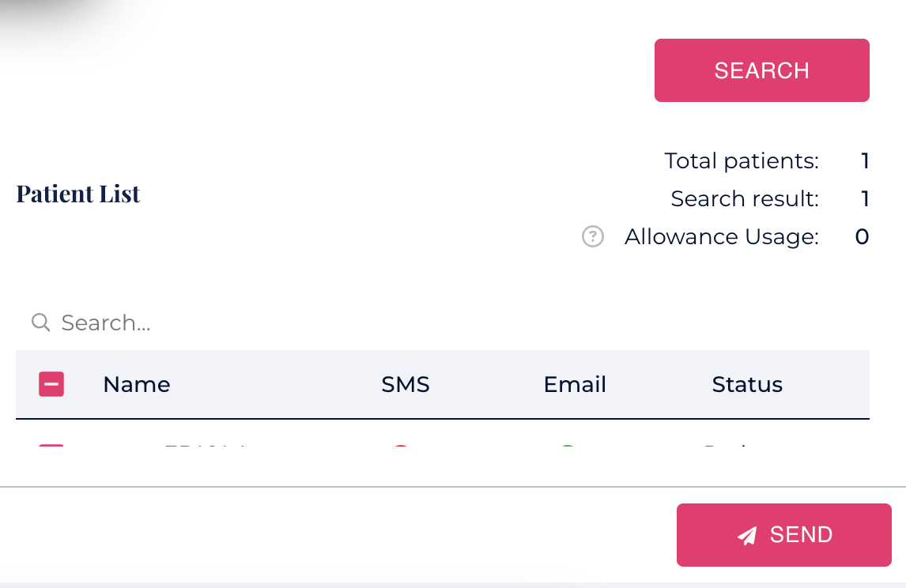
Task: Toggle the first patient row checkbox
Action: pos(51,448)
